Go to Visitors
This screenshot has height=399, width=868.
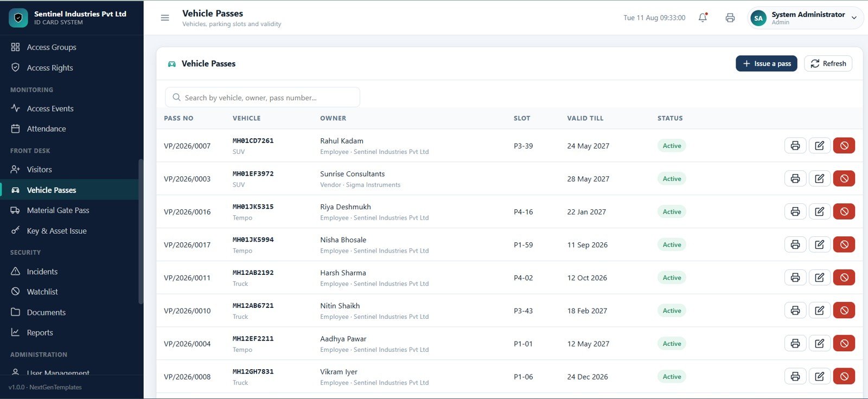(69, 170)
